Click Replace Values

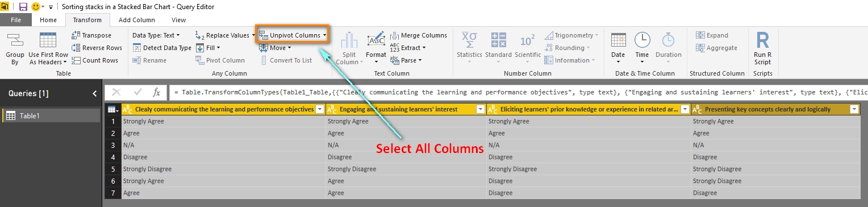coord(225,35)
